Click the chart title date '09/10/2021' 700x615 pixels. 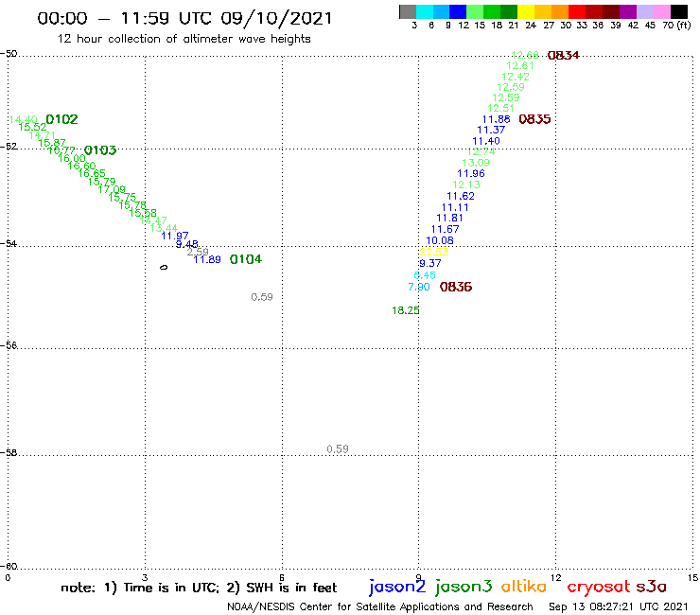pyautogui.click(x=276, y=18)
